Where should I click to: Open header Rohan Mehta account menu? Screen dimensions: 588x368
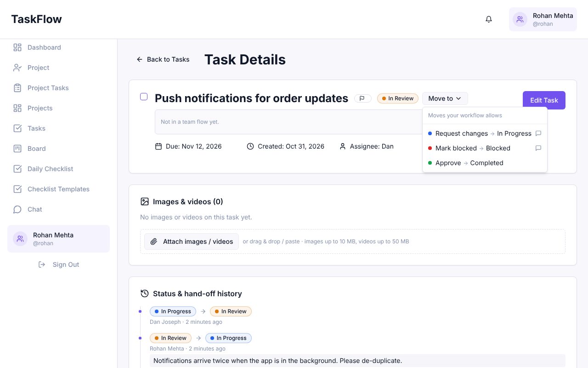coord(543,19)
